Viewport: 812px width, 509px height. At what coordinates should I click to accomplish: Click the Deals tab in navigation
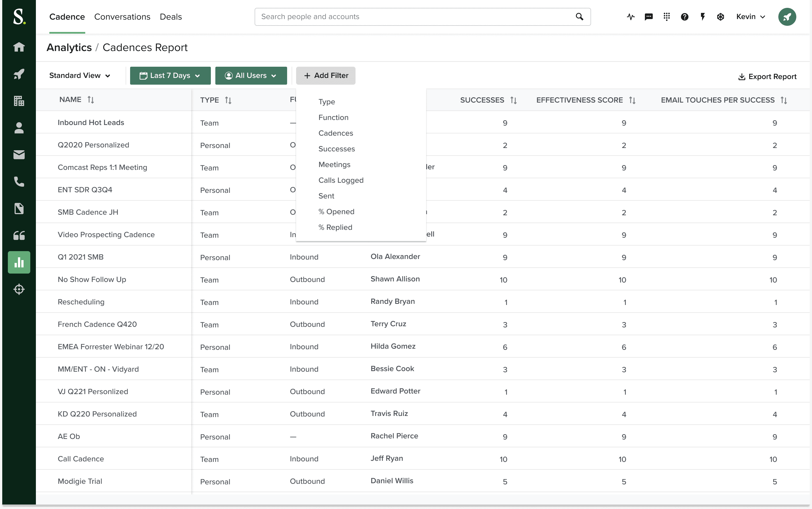(170, 17)
